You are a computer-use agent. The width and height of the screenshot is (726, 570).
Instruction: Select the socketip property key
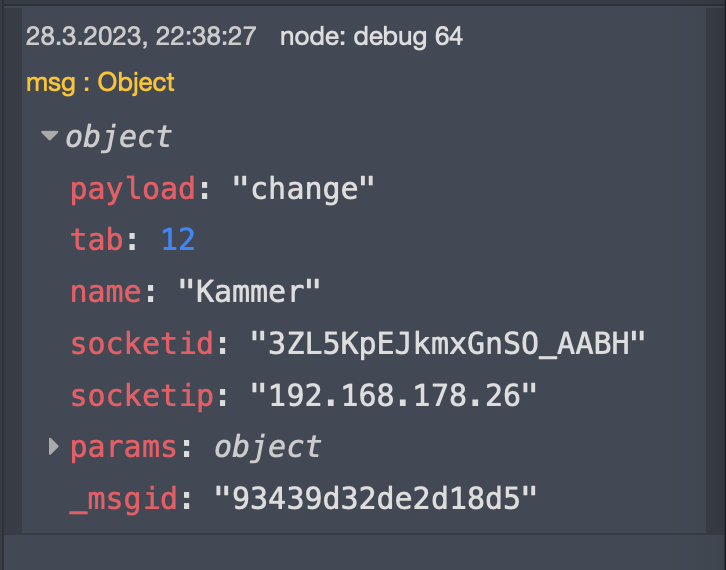pos(141,396)
